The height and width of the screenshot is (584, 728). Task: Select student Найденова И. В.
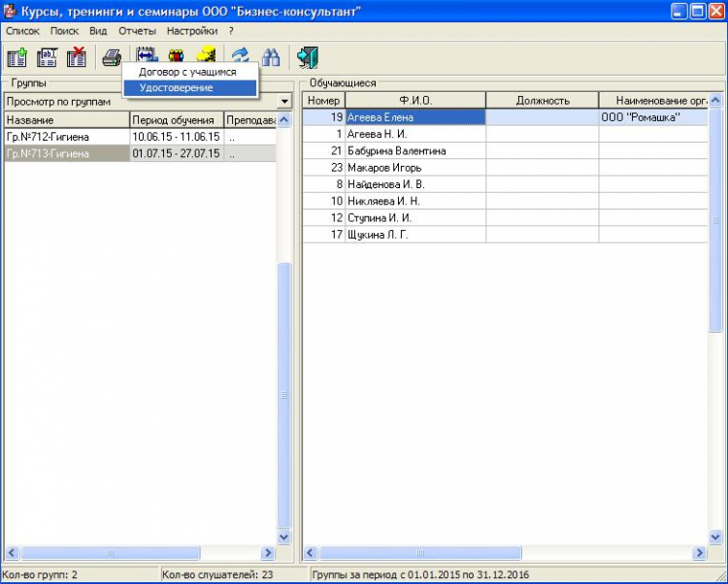click(415, 184)
